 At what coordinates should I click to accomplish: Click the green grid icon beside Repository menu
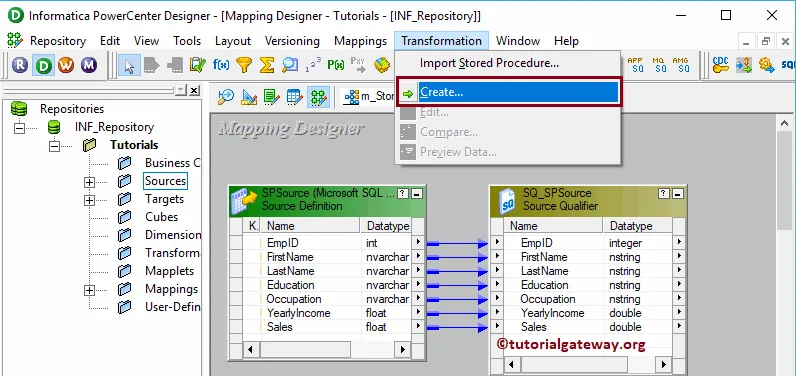tap(15, 40)
